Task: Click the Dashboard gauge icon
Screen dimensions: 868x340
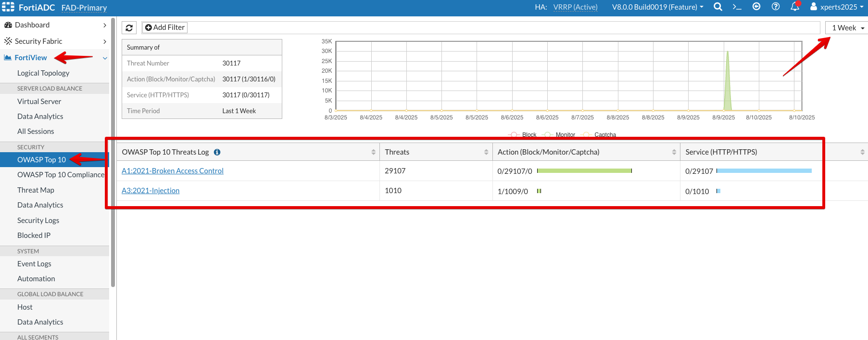Action: pyautogui.click(x=8, y=25)
